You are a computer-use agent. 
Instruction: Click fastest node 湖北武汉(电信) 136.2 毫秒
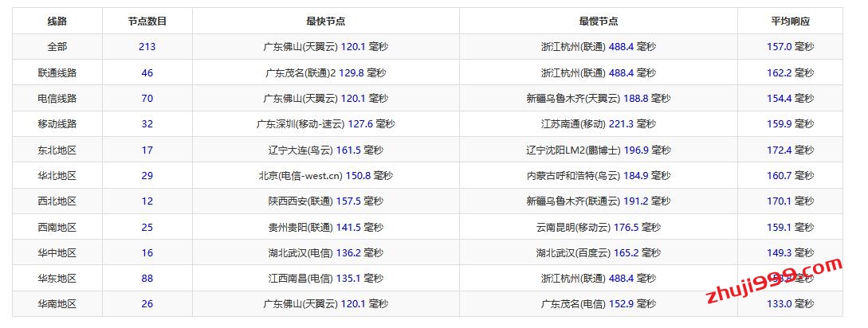(325, 253)
